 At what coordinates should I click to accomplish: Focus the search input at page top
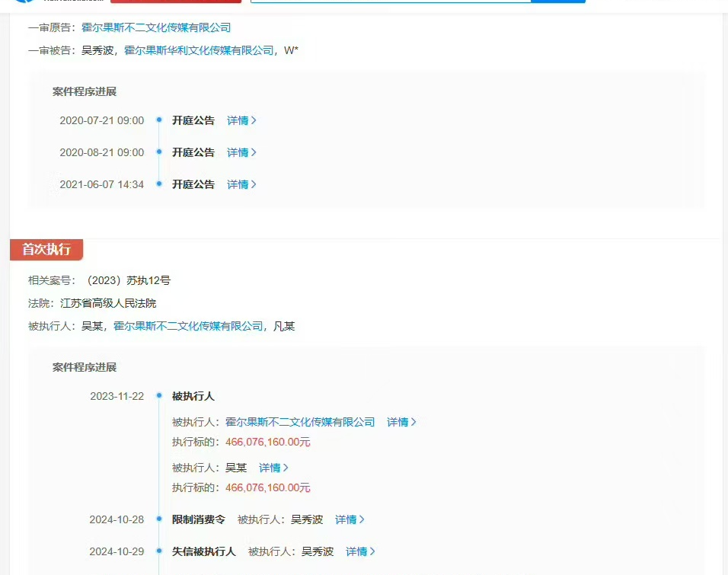click(391, 2)
